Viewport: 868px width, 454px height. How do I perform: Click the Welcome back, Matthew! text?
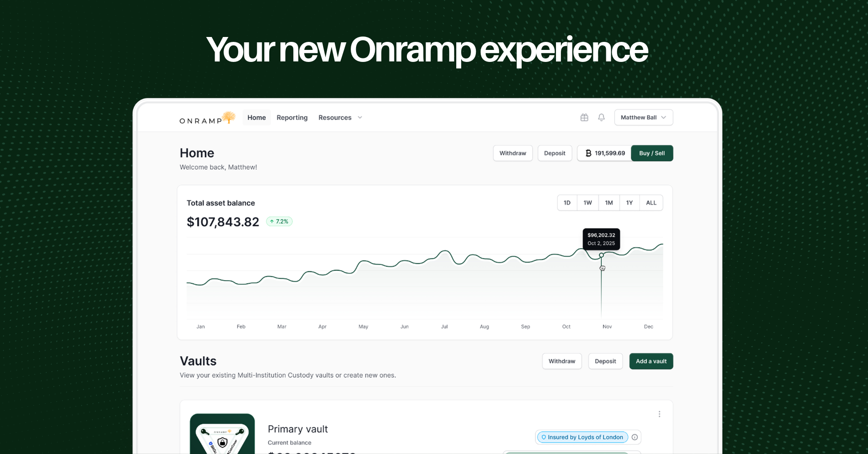[218, 167]
